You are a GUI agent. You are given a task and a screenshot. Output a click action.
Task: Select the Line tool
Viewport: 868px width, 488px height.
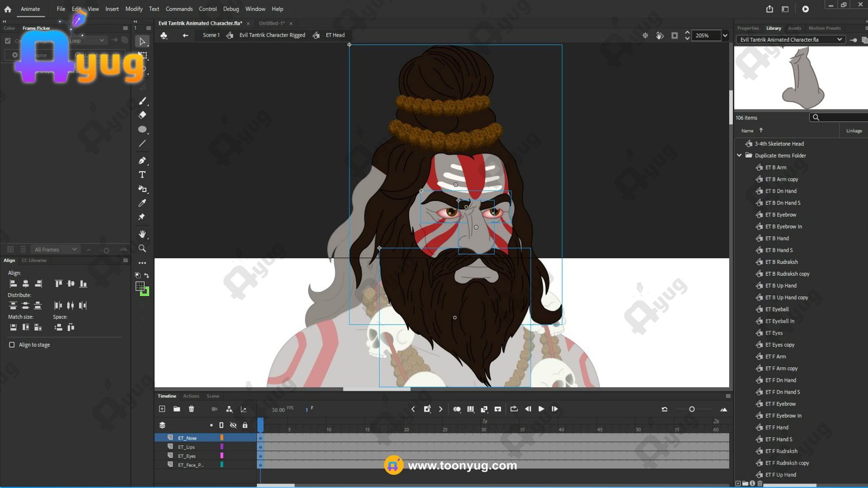pos(142,144)
